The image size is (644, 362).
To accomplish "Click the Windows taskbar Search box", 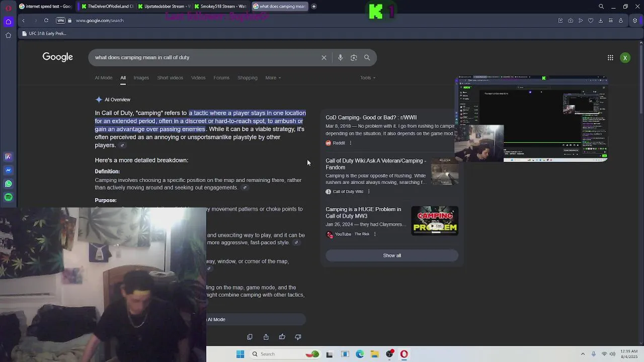I will [285, 354].
